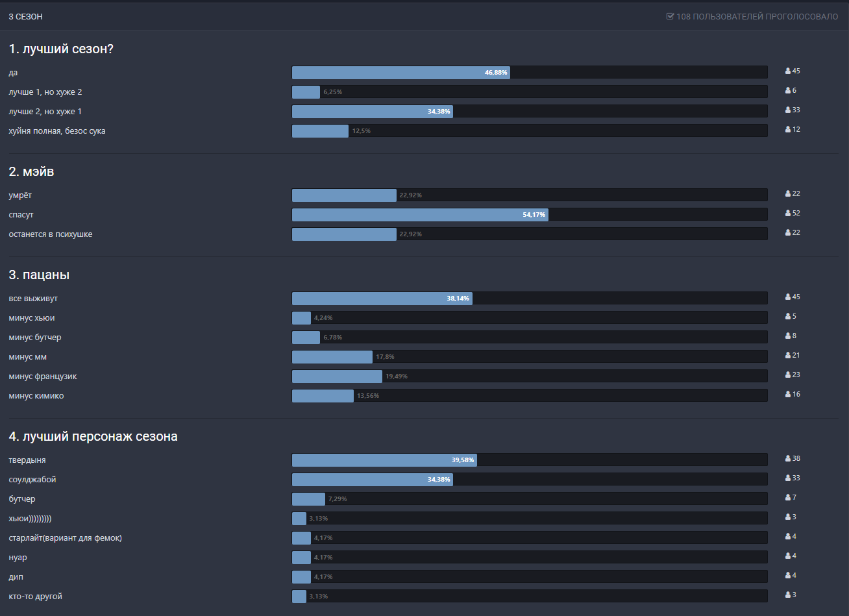
Task: Click the 46,88% progress bar for 'да'
Action: (x=400, y=73)
